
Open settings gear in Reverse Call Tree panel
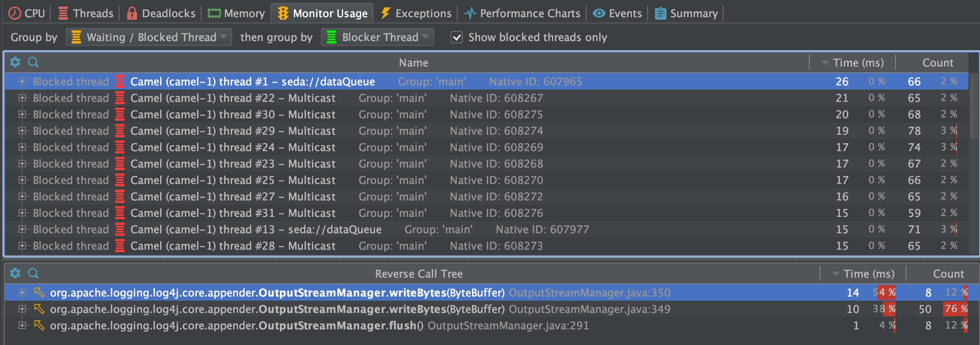point(15,273)
